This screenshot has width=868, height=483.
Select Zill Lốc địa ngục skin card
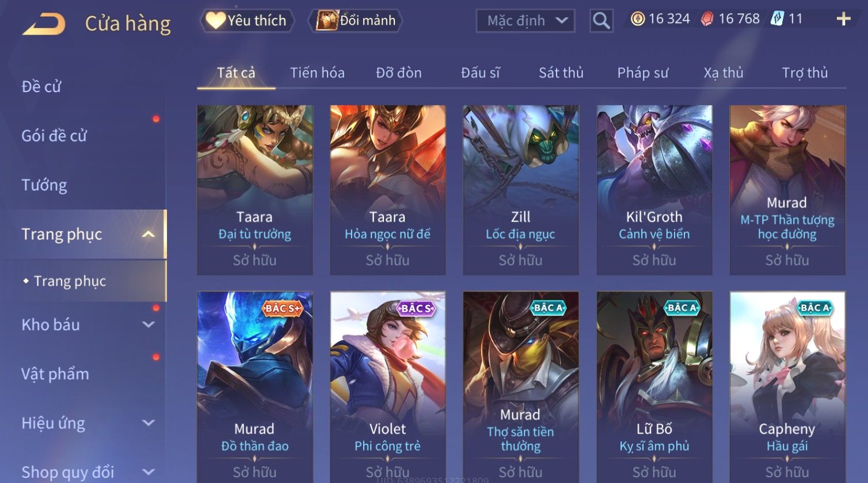point(521,190)
